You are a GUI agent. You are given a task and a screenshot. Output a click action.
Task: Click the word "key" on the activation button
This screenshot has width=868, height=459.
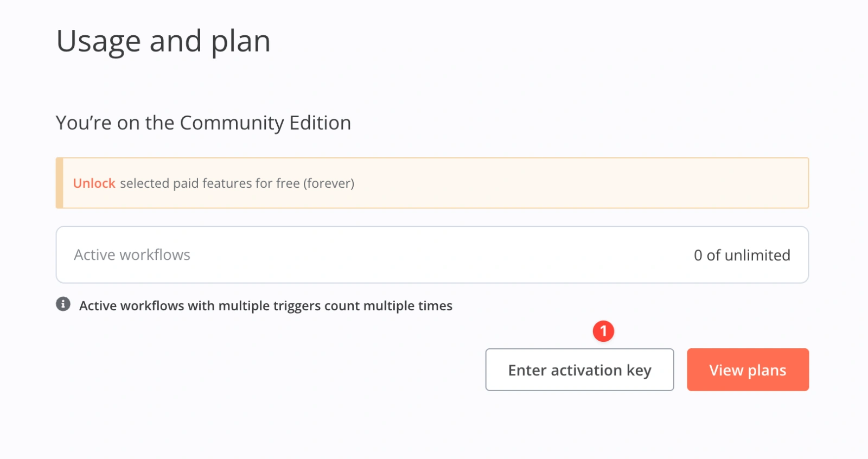click(639, 370)
